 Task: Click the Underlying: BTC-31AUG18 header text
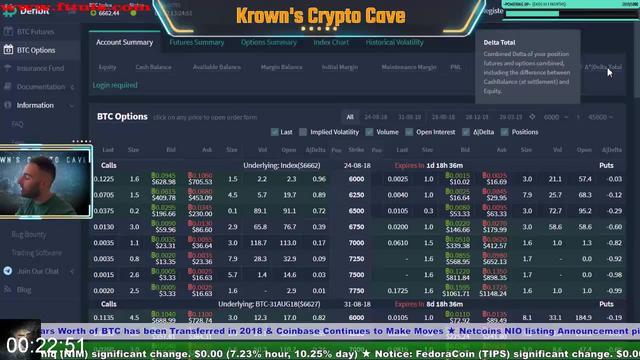269,304
